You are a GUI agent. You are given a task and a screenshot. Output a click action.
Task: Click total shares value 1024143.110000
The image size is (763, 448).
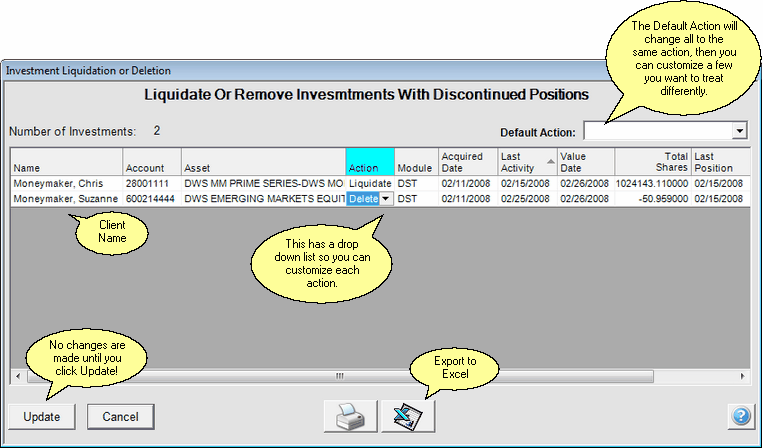653,183
